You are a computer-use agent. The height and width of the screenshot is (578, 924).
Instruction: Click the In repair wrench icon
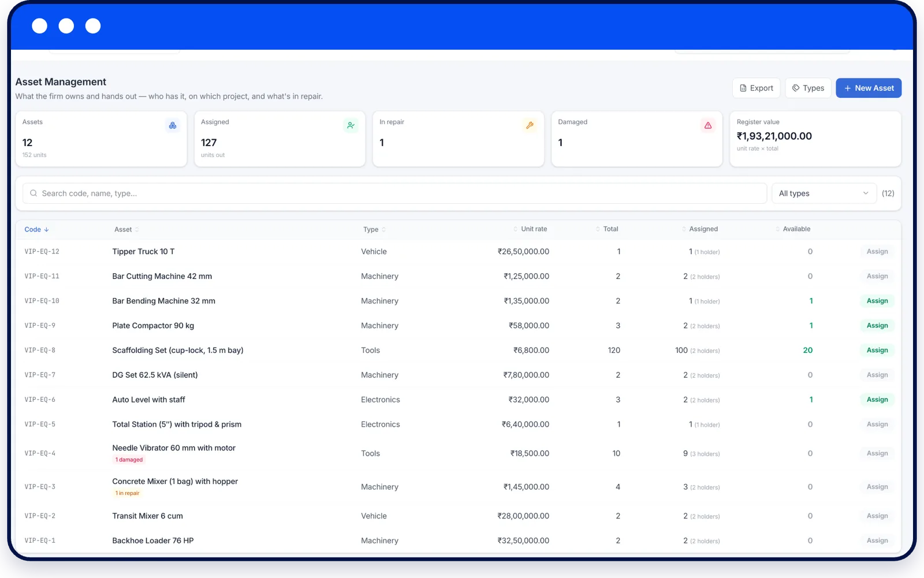click(530, 125)
